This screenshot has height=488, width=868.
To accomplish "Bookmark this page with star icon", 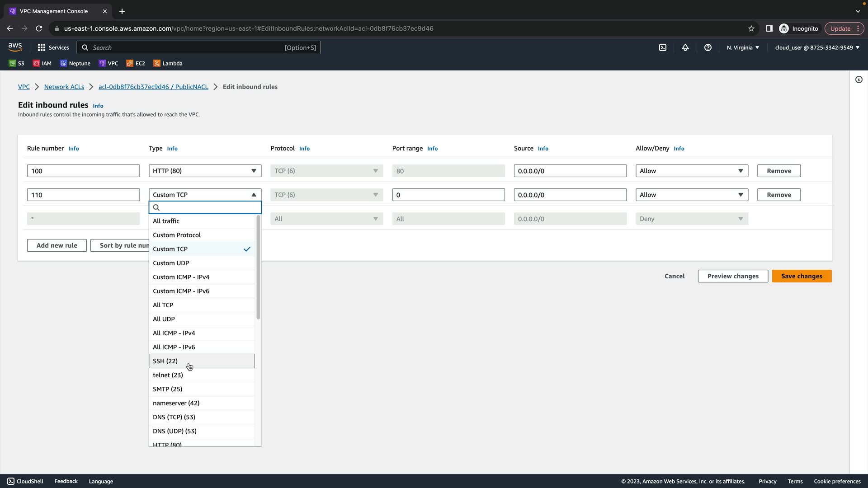I will point(751,28).
